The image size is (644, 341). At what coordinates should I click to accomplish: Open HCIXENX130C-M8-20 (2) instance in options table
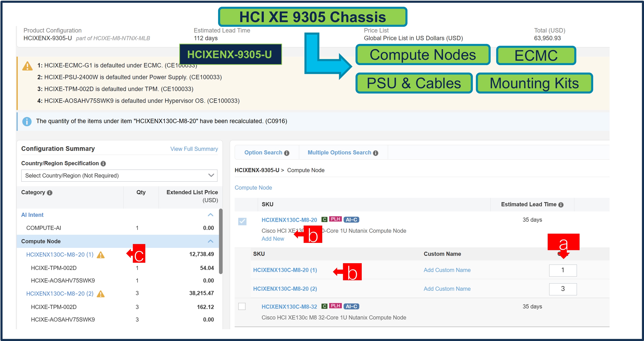285,289
